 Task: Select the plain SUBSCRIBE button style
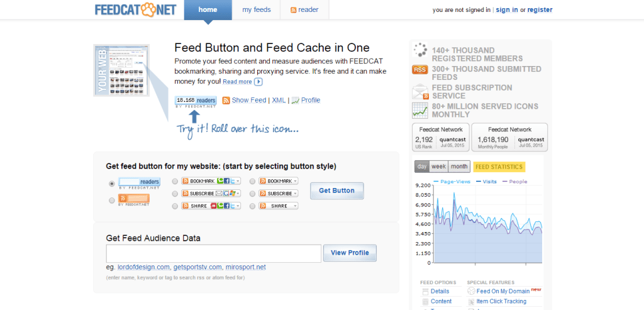(x=252, y=194)
